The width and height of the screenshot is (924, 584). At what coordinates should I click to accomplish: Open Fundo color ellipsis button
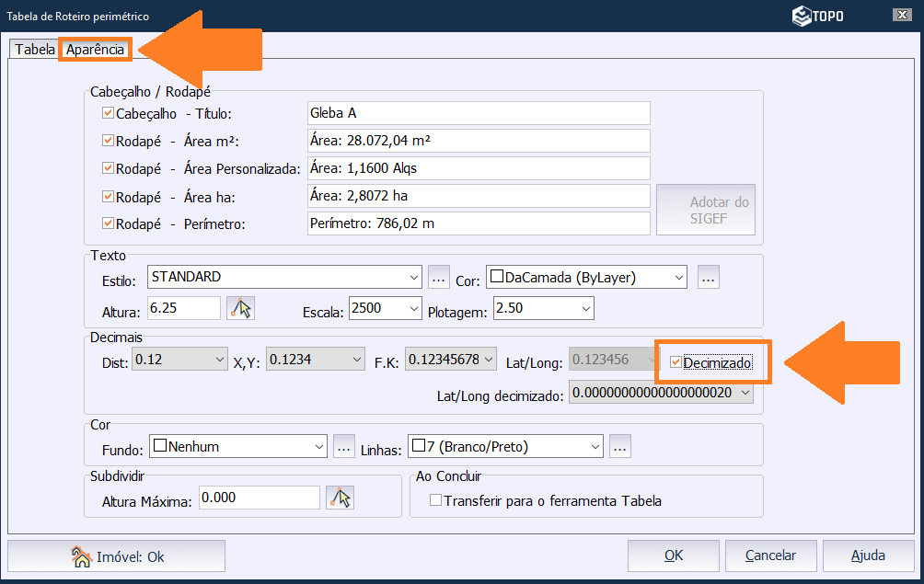[343, 447]
